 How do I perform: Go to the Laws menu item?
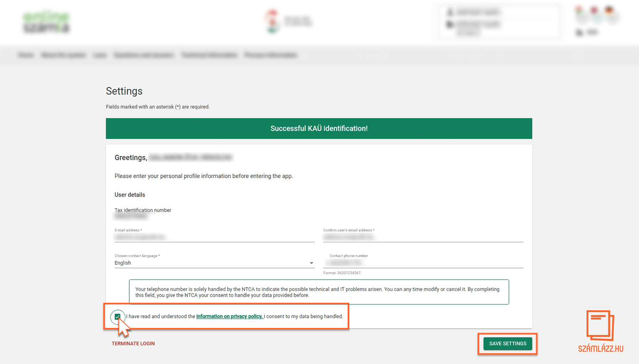(100, 55)
